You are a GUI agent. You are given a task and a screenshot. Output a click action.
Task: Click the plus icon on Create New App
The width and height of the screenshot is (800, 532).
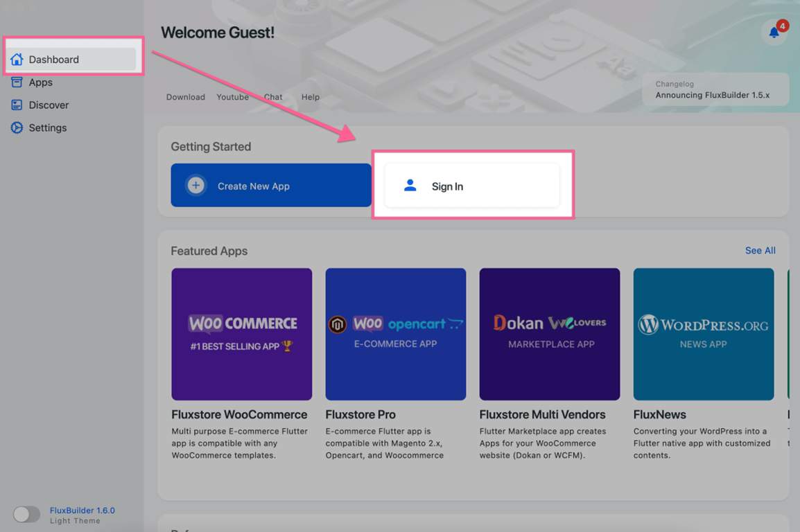pos(196,186)
